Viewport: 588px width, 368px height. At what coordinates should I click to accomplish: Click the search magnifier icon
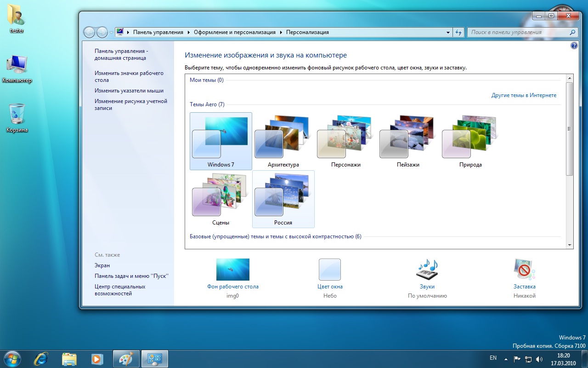[x=572, y=32]
